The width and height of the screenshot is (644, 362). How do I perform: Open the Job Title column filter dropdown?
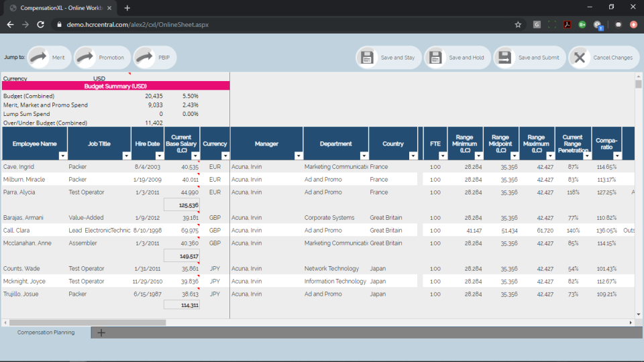(127, 156)
